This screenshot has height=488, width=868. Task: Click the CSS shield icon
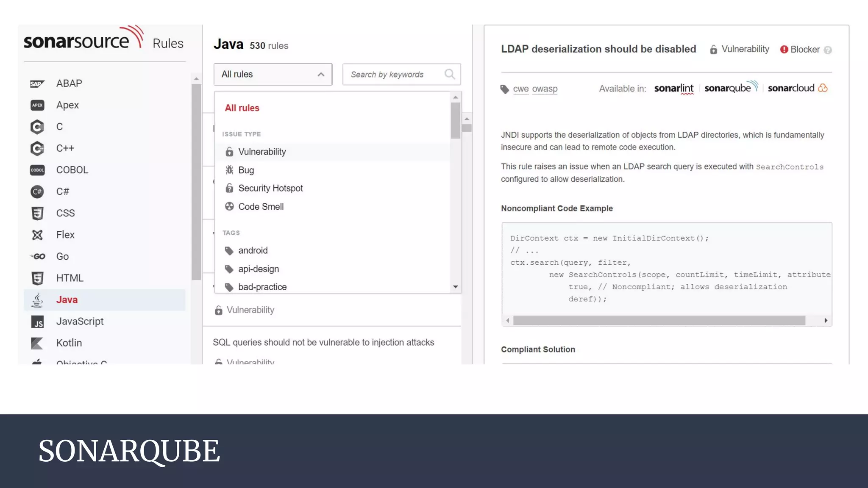coord(37,213)
